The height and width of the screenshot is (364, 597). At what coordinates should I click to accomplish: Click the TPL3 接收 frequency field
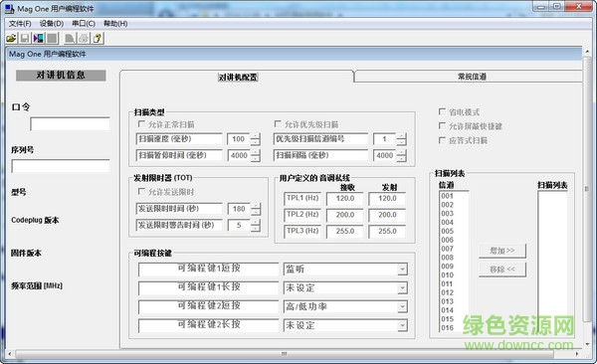[345, 231]
